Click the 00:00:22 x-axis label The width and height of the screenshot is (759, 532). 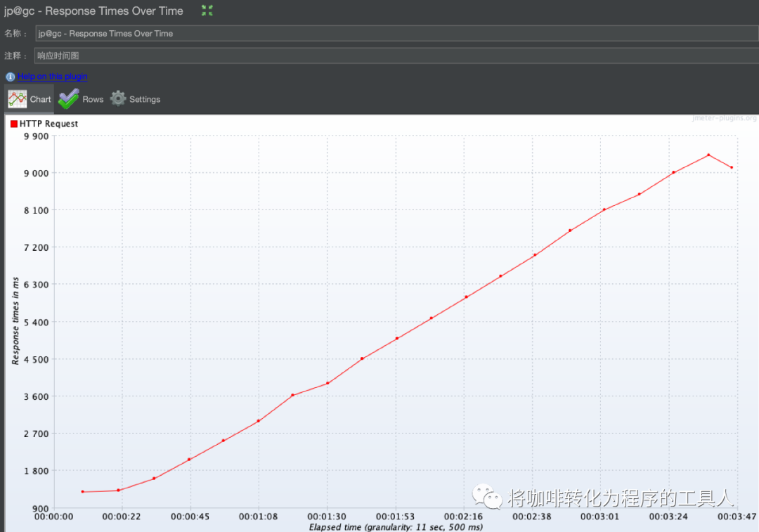[122, 517]
